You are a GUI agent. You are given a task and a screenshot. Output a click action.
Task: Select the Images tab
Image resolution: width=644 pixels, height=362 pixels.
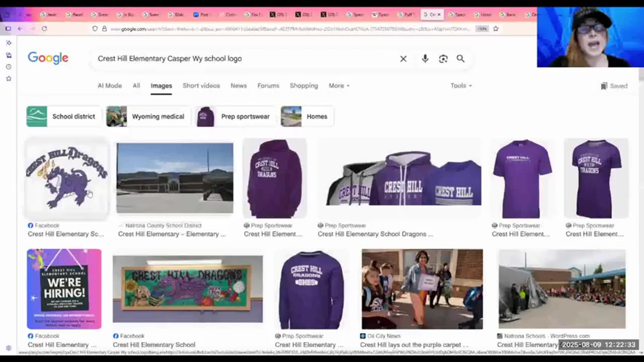162,86
